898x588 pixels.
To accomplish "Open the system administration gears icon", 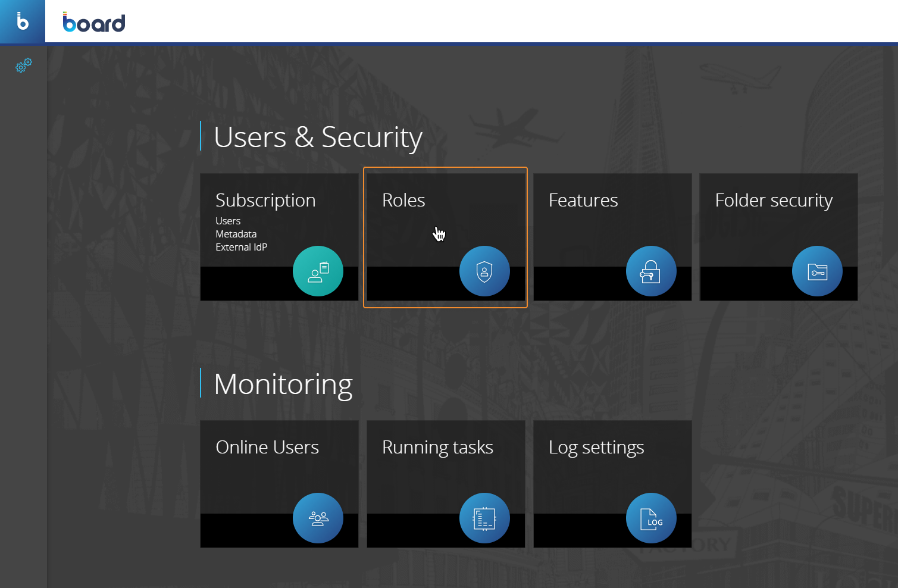I will (x=23, y=65).
